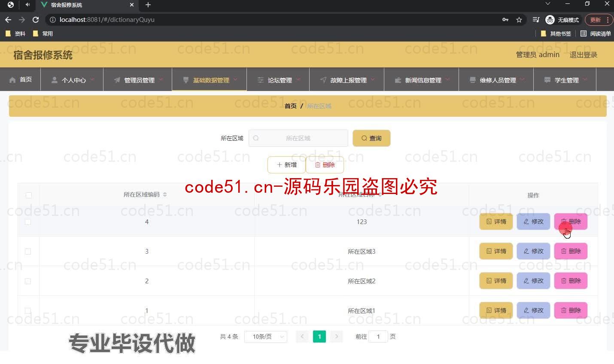Click 修改 for the row named 123
Screen dimensions: 614x364
533,221
